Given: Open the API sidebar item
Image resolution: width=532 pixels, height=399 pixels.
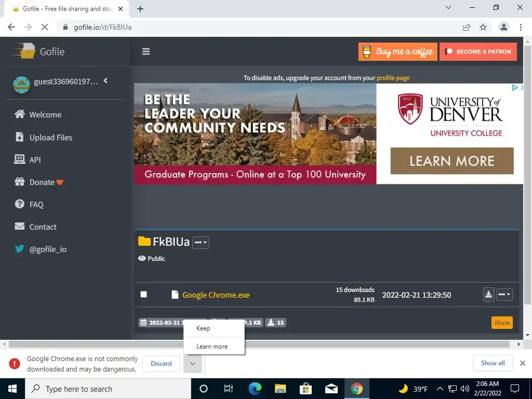Looking at the screenshot, I should coord(27,159).
